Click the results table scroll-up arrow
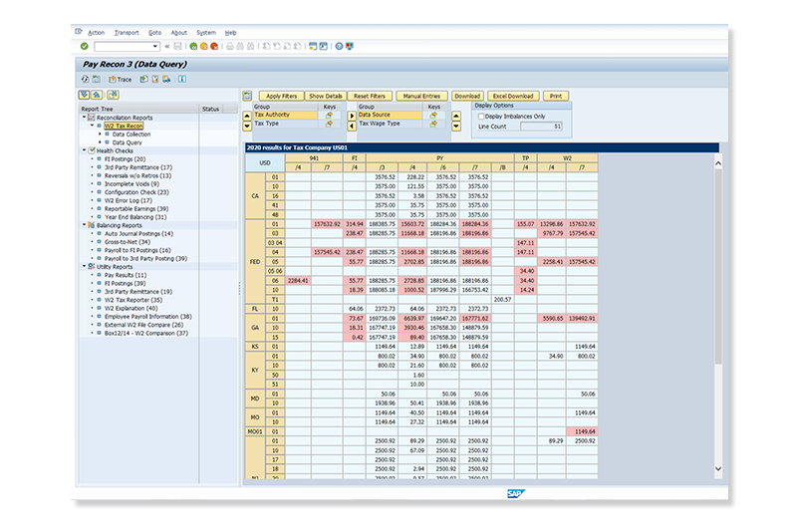Viewport: 797px width, 532px height. [x=718, y=163]
